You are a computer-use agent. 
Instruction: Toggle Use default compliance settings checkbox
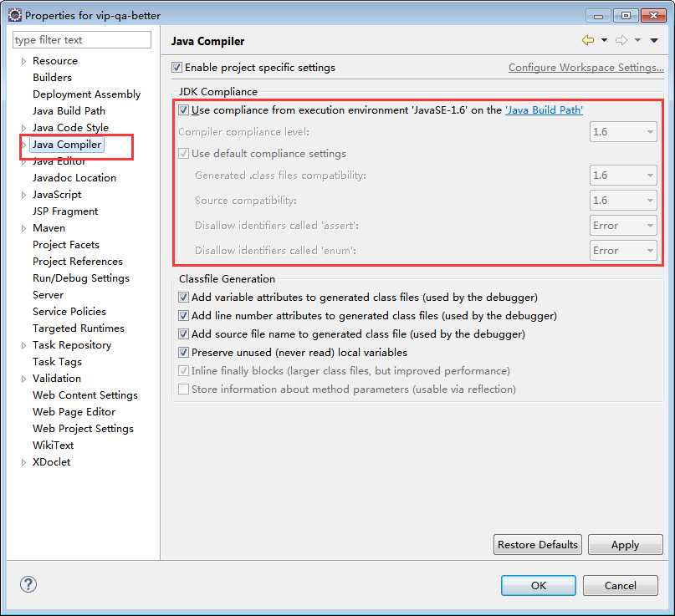click(x=183, y=154)
